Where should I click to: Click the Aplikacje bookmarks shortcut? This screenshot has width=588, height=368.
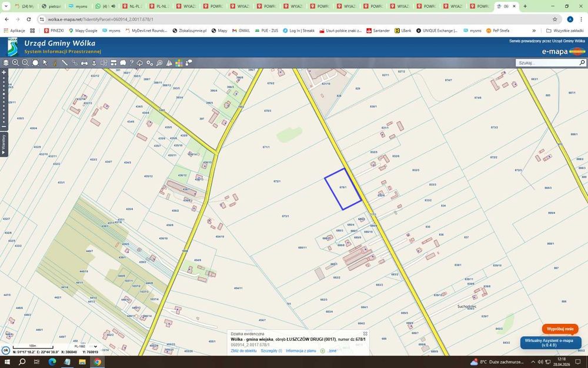pyautogui.click(x=14, y=31)
